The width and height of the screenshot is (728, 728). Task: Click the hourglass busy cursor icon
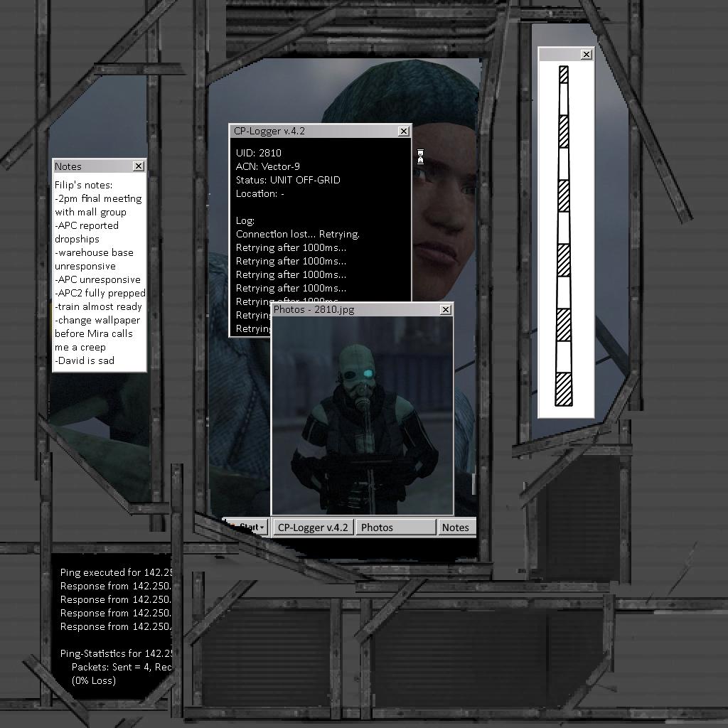[420, 157]
